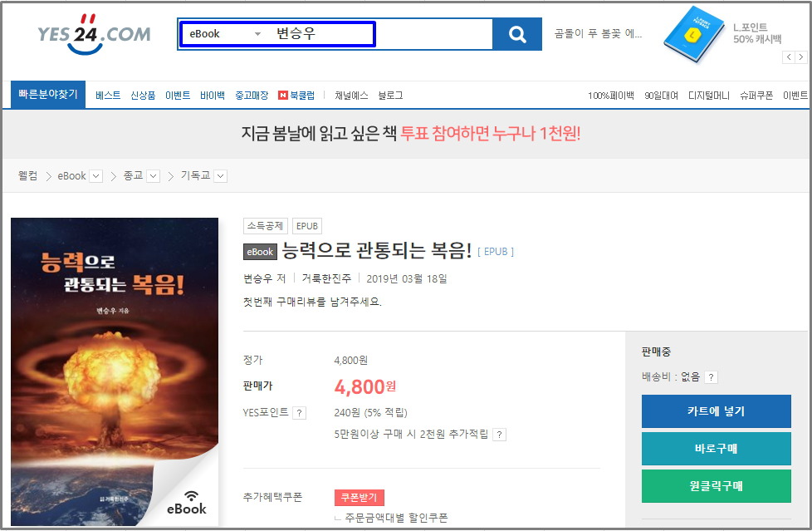Click the eBook breadcrumb link
Image resolution: width=812 pixels, height=531 pixels.
[x=71, y=176]
